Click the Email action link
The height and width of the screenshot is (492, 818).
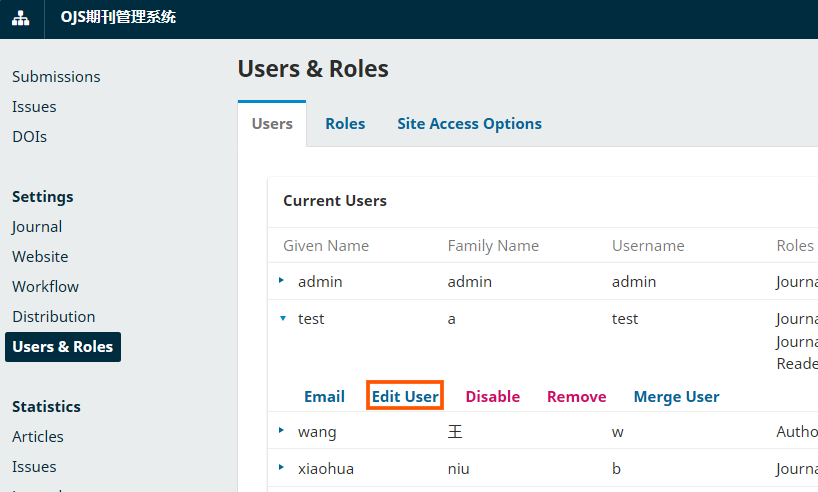[x=324, y=397]
